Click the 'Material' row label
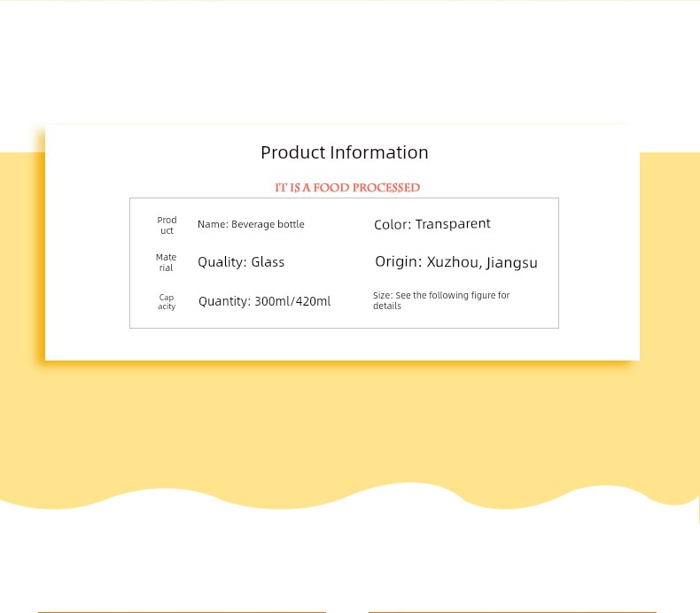 click(x=166, y=262)
